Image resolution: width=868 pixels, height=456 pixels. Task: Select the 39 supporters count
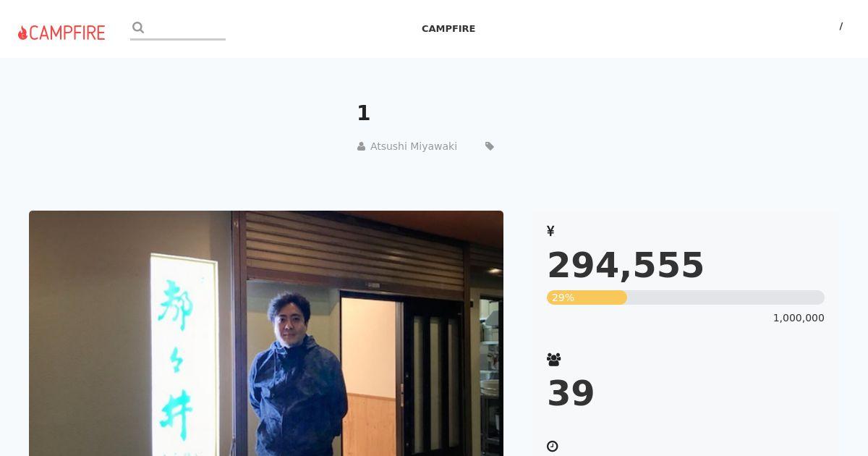point(571,394)
